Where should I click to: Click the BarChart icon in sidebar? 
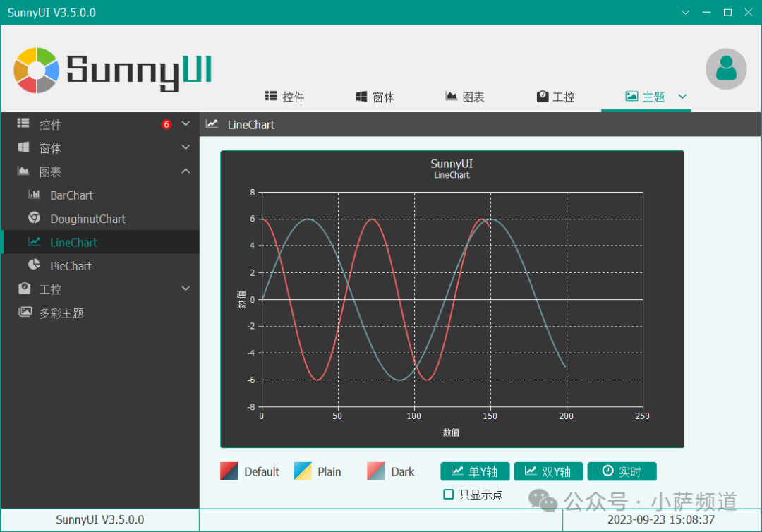click(34, 195)
